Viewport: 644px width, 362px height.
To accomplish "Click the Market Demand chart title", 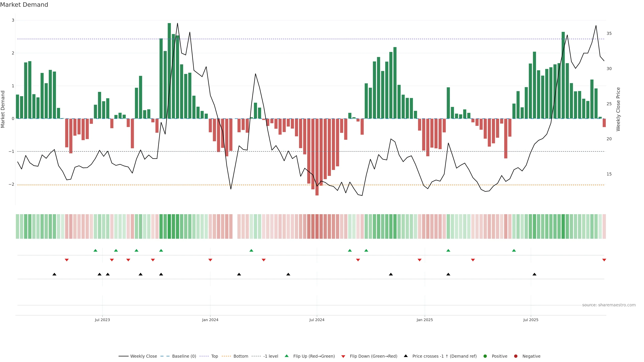I will click(24, 5).
